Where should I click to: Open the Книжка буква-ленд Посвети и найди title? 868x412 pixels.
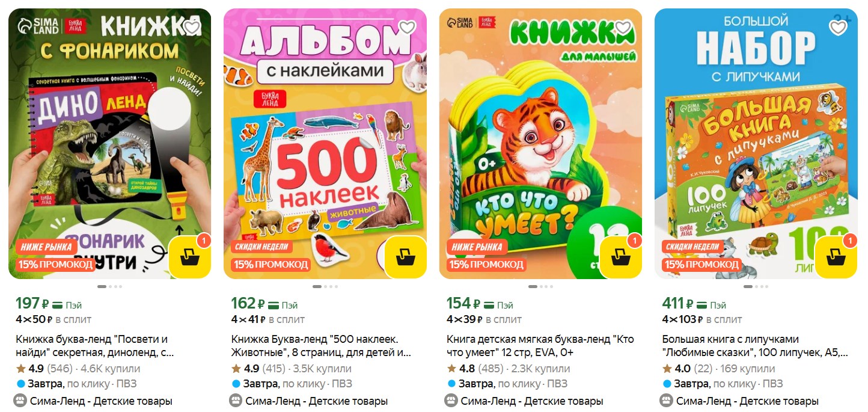coord(94,346)
